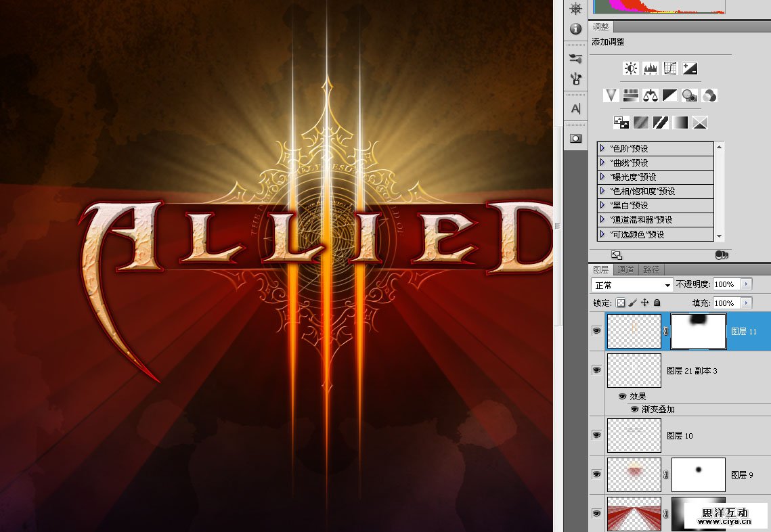Open the 不透明度 opacity slider arrow
The width and height of the screenshot is (771, 532).
pos(747,284)
